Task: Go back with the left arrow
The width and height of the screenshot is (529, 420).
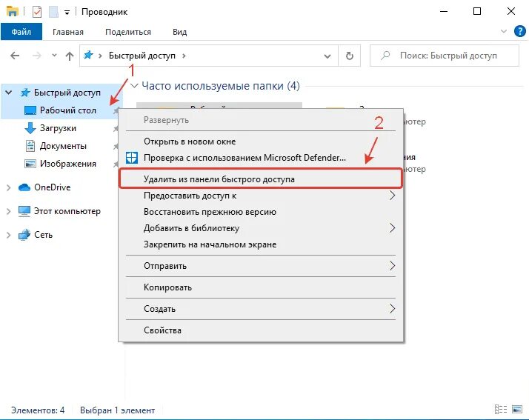Action: click(15, 56)
